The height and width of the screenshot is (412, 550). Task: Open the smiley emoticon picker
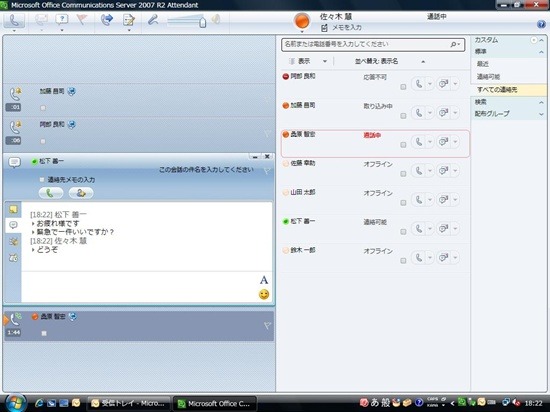(x=264, y=294)
